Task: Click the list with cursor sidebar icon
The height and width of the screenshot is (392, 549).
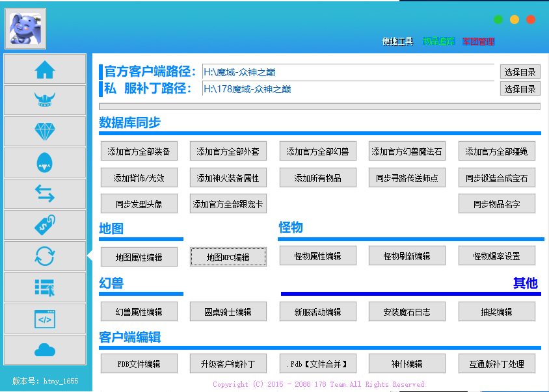Action: (x=45, y=287)
